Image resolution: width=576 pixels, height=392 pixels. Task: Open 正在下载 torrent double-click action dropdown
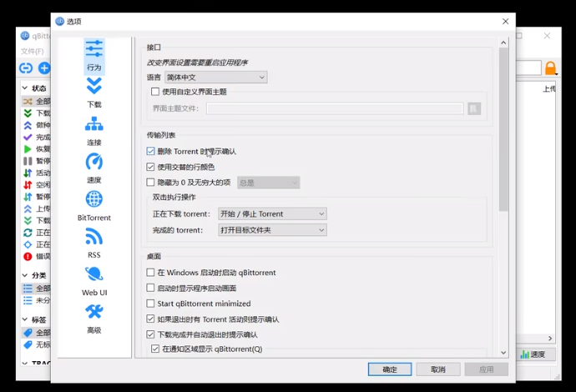click(272, 214)
